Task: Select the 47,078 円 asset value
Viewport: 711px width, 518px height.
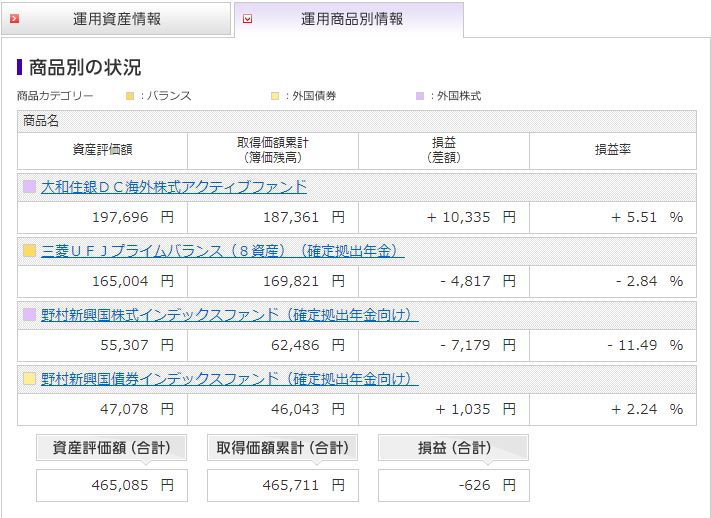Action: point(137,409)
